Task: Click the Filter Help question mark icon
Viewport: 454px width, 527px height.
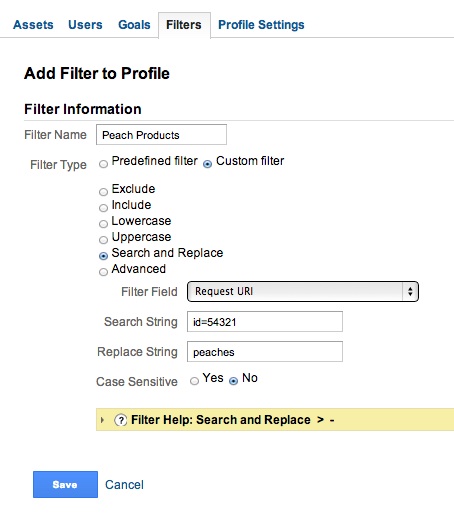Action: [x=121, y=420]
